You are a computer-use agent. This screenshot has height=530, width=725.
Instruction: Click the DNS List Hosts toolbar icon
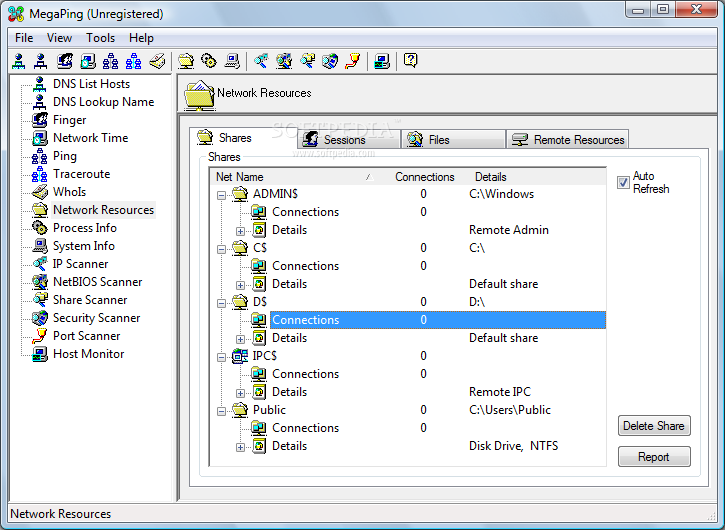point(18,61)
